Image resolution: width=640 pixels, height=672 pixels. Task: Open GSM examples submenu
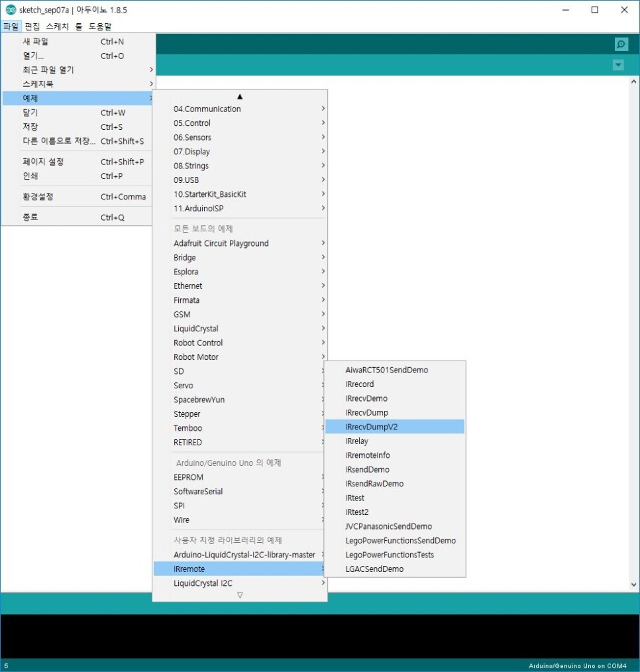tap(240, 314)
